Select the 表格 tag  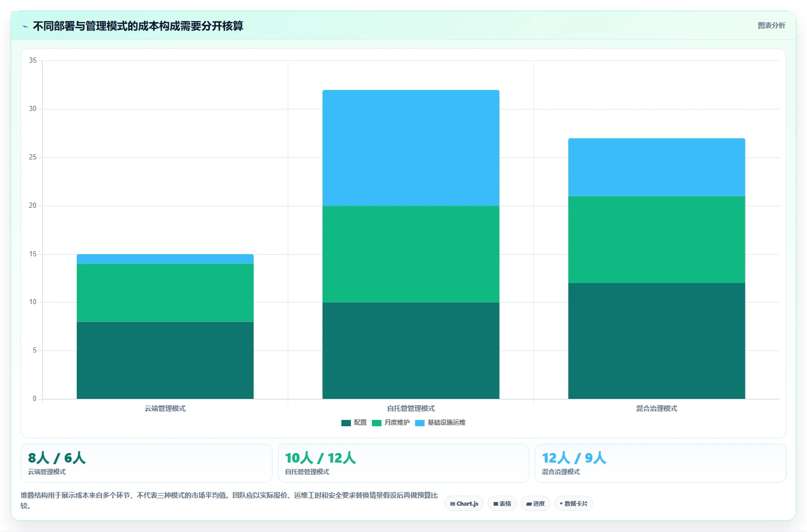click(502, 504)
